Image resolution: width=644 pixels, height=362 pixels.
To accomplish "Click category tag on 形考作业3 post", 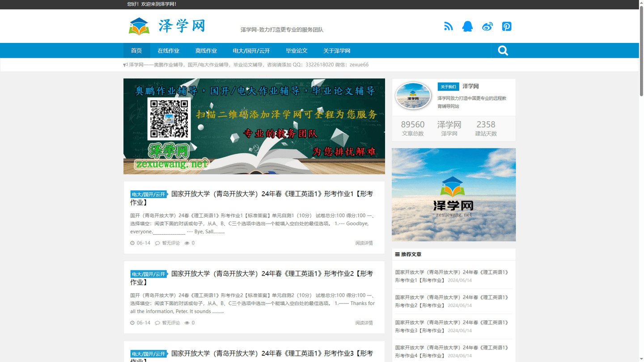I will point(148,354).
